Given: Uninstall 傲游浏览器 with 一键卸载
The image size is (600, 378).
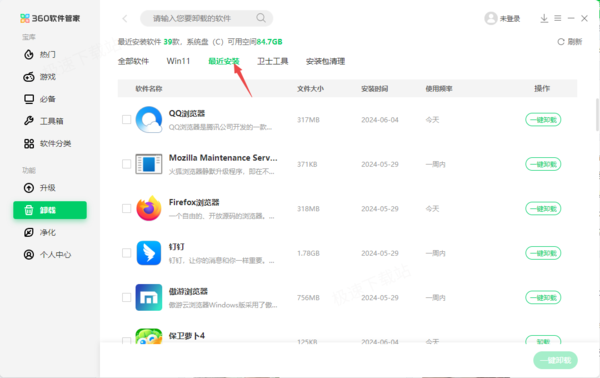Looking at the screenshot, I should 543,297.
